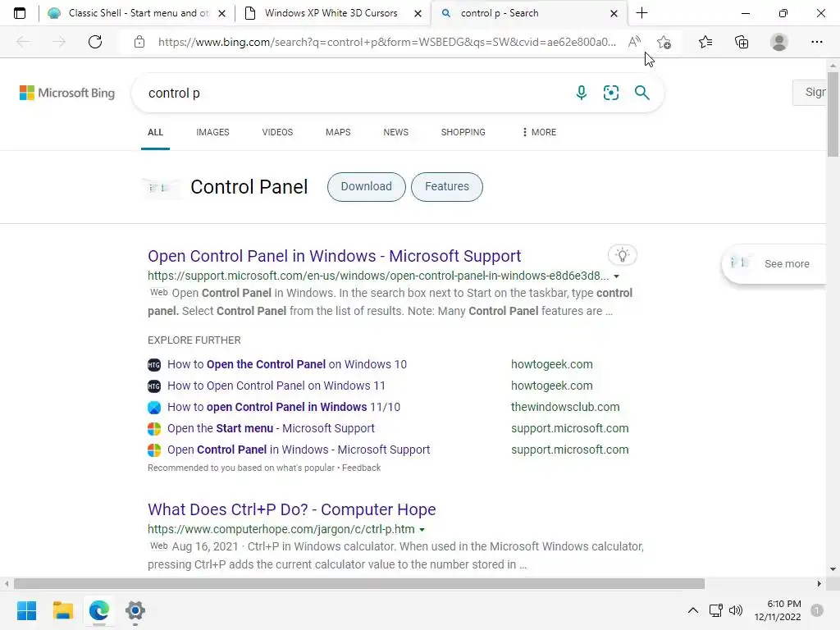Expand the MORE search categories menu

[x=539, y=132]
